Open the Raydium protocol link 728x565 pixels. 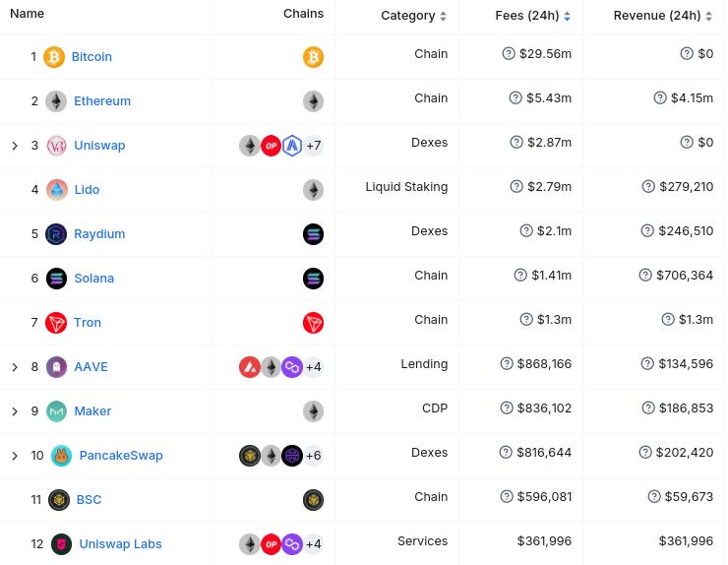[x=99, y=233]
